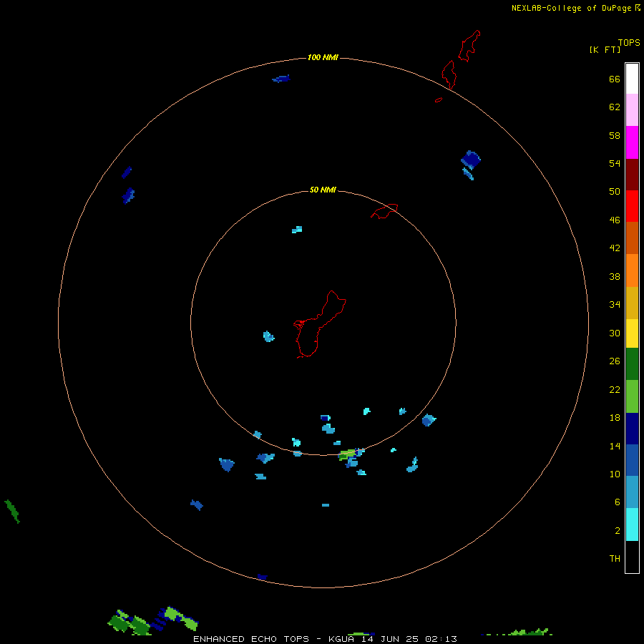Click the red island outline on 50 NMI ring
The image size is (644, 644).
[384, 211]
